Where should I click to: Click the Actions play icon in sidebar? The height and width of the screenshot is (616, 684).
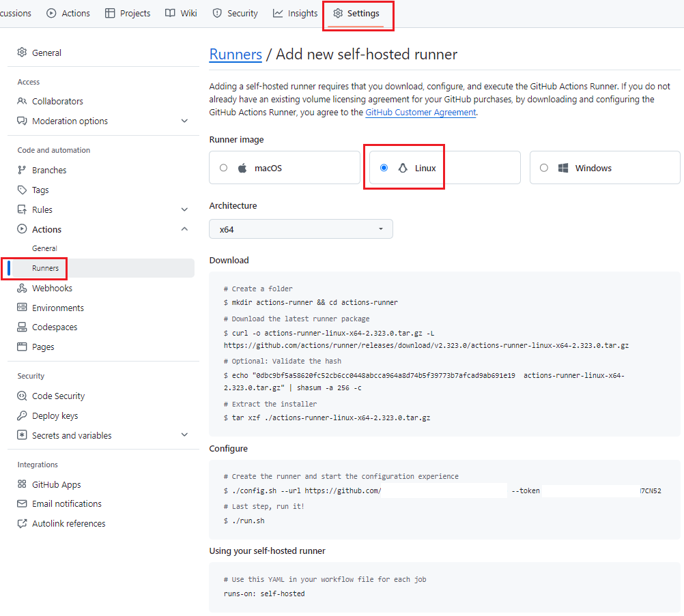tap(22, 229)
